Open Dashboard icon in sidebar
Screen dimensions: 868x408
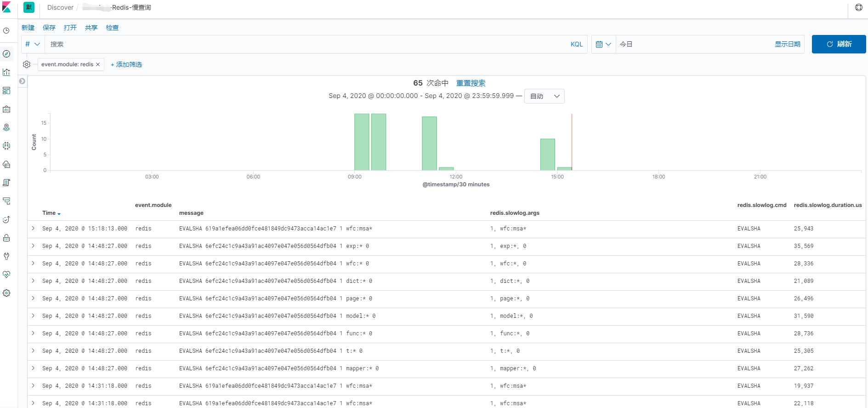[x=6, y=91]
